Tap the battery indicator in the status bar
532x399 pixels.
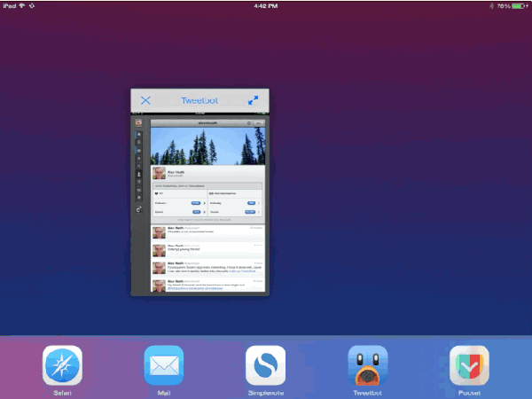click(520, 6)
